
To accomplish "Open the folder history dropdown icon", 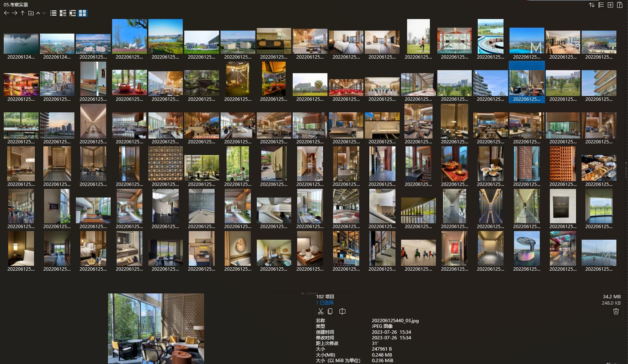I will coord(31,13).
